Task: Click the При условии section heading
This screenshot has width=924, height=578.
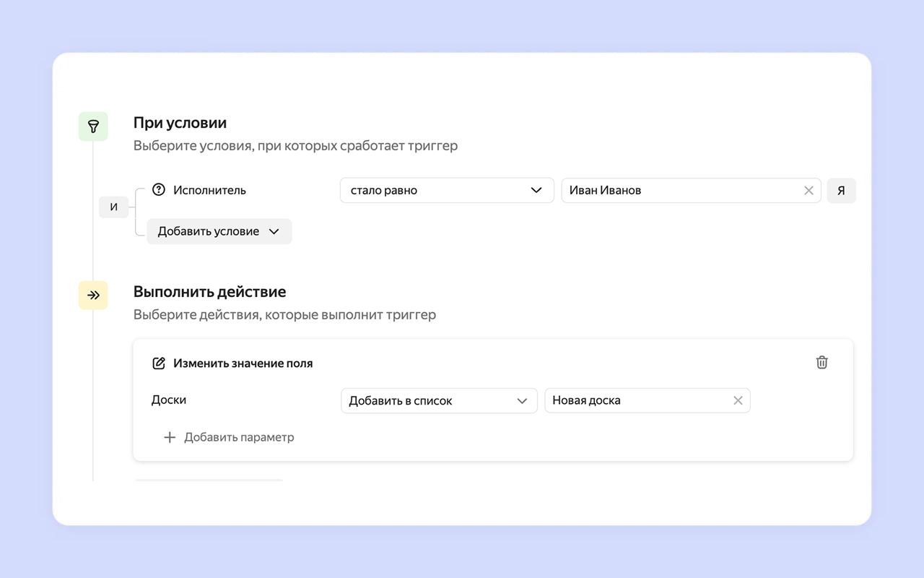Action: click(x=180, y=124)
